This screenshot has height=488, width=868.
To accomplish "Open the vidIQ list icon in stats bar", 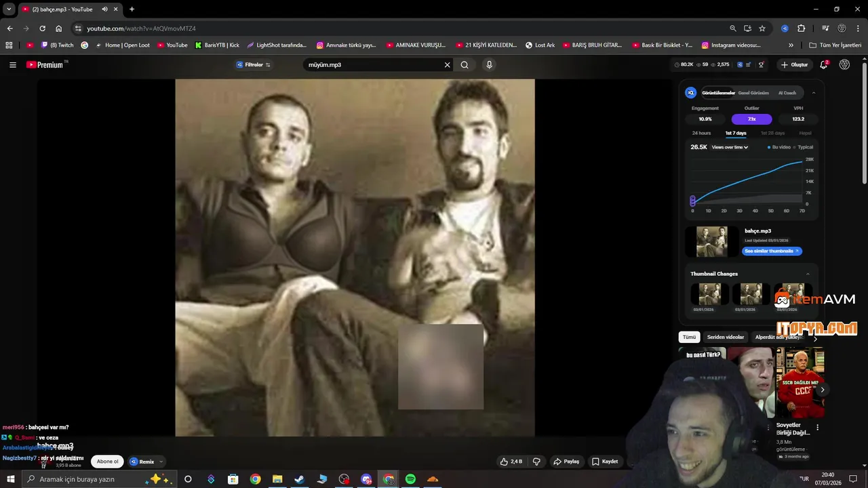I will [749, 65].
